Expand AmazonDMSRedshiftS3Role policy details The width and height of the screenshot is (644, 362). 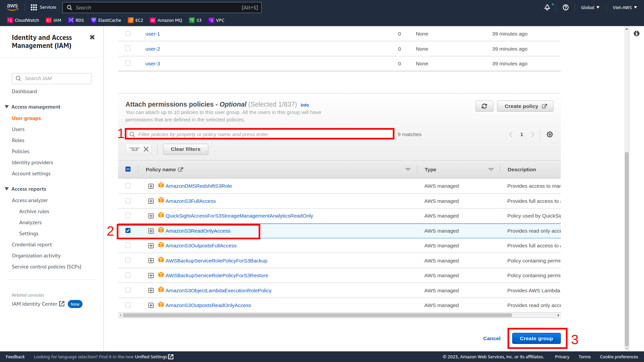[x=150, y=186]
